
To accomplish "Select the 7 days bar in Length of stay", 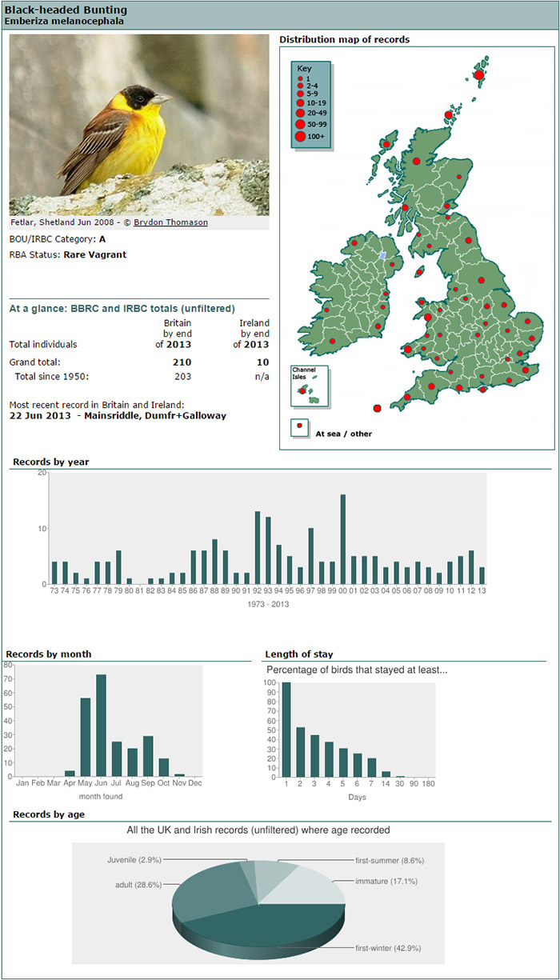I will 371,767.
